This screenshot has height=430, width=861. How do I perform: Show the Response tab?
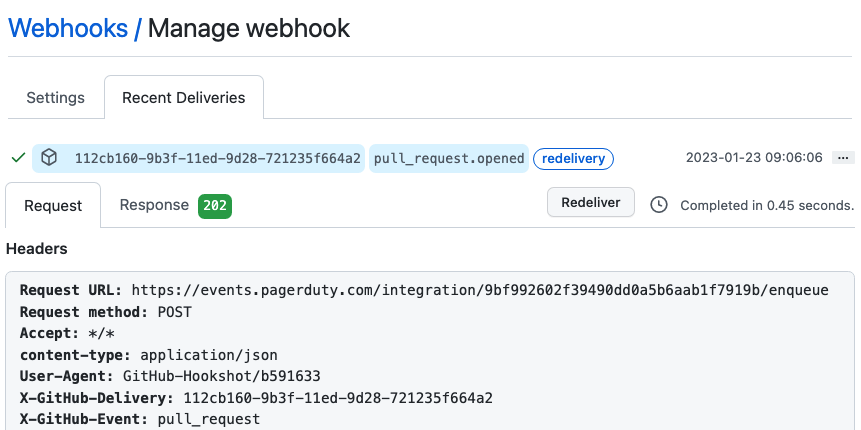coord(154,205)
